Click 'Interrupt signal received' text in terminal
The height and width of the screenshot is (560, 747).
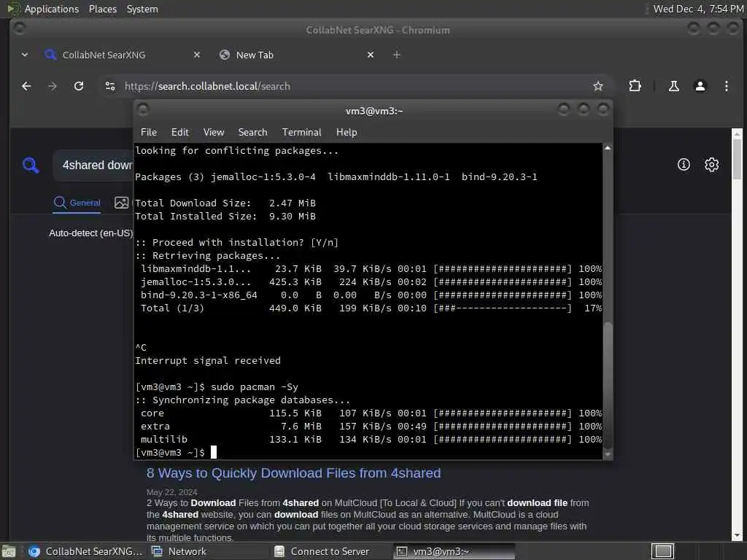pyautogui.click(x=208, y=360)
